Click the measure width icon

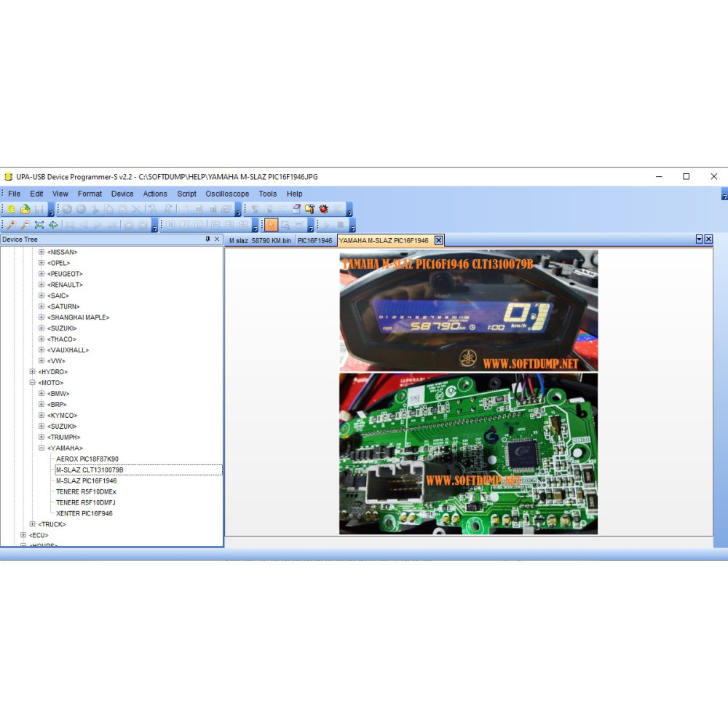pos(299,225)
